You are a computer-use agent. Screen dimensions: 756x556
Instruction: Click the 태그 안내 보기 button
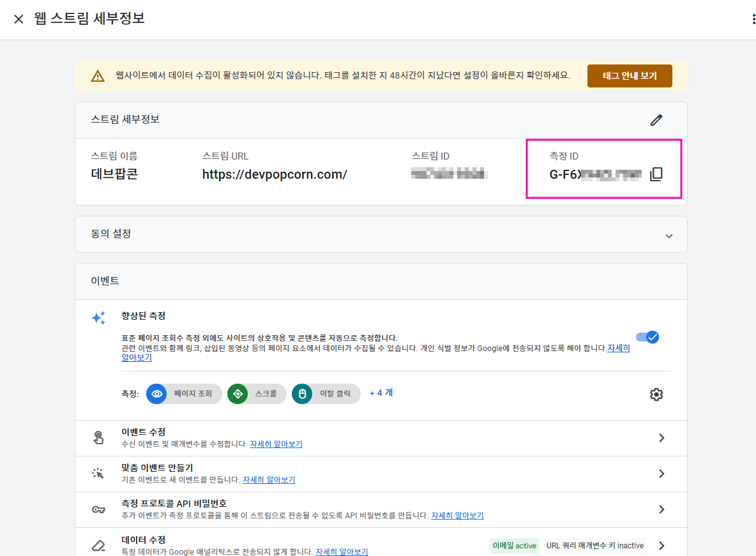pyautogui.click(x=630, y=76)
